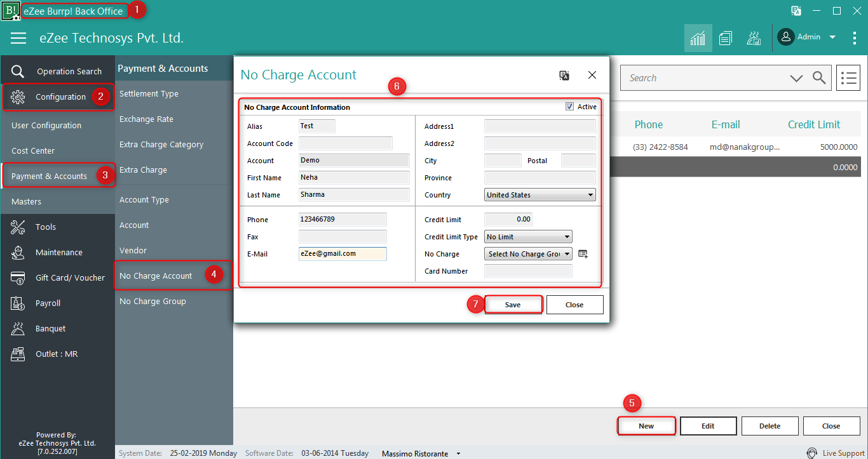Click the Outlet : MR register icon
Viewport: 868px width, 459px height.
point(18,354)
